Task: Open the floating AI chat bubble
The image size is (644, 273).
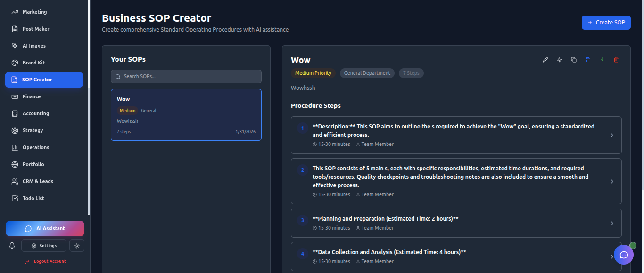Action: pos(624,255)
